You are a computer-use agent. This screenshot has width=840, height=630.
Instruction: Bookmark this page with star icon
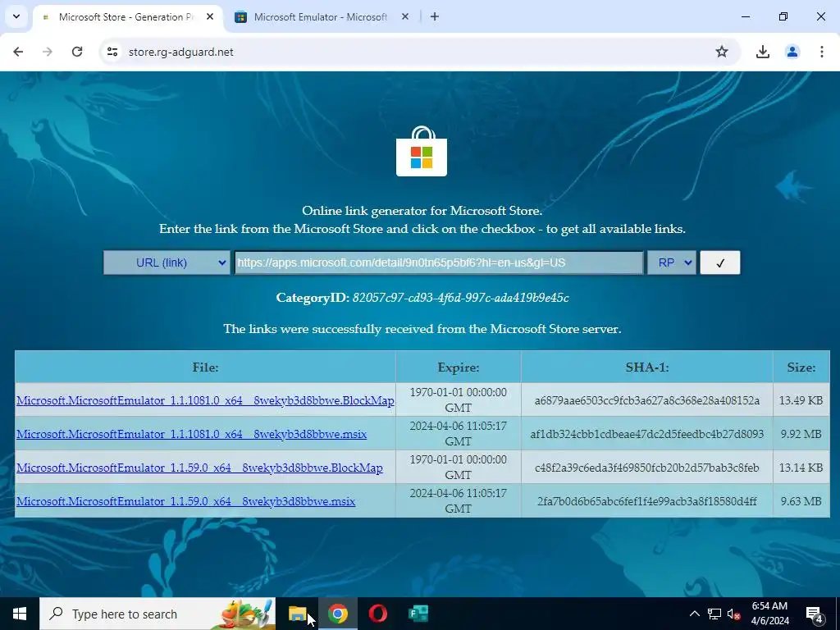(x=722, y=52)
